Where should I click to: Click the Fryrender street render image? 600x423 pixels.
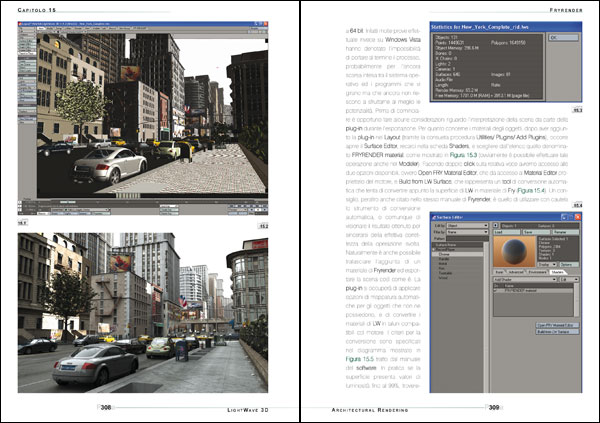click(x=143, y=313)
